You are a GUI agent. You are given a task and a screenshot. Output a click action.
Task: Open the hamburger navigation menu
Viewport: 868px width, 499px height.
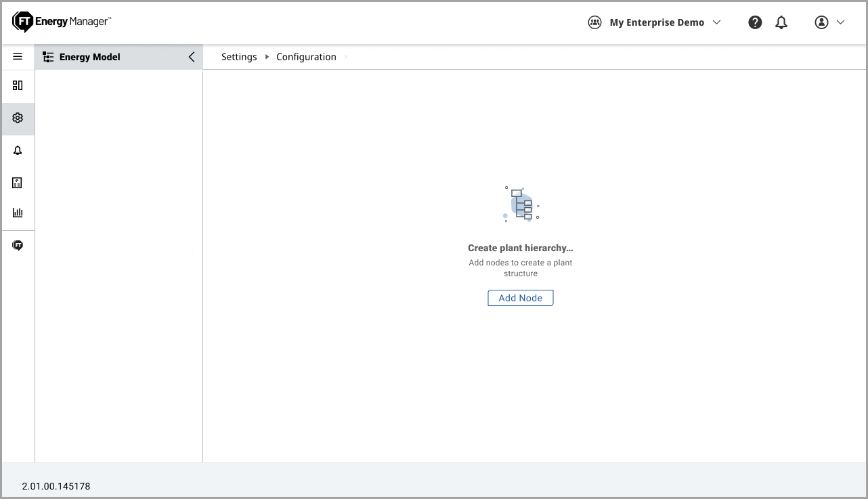tap(18, 57)
